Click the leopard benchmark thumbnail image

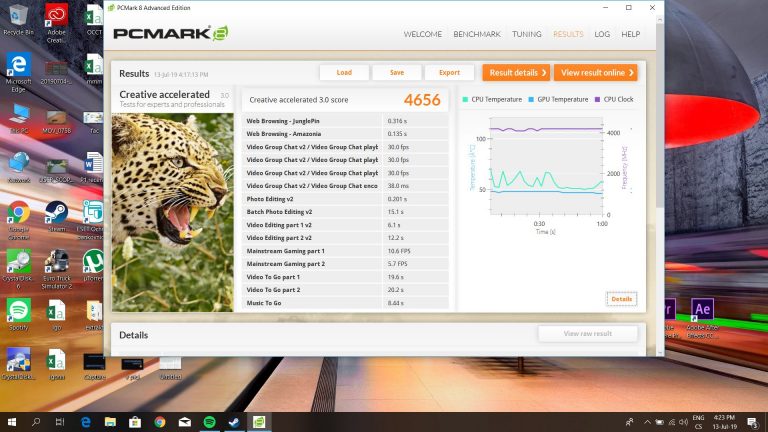click(x=172, y=210)
